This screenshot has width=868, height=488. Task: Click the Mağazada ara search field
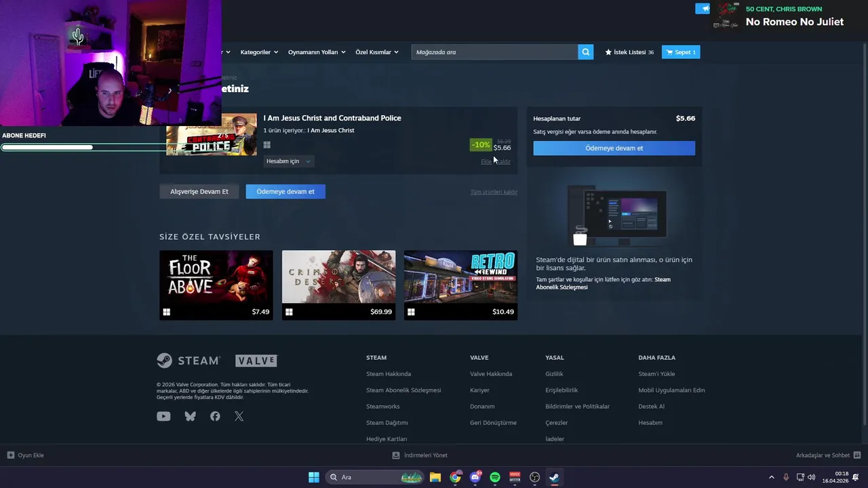point(494,52)
